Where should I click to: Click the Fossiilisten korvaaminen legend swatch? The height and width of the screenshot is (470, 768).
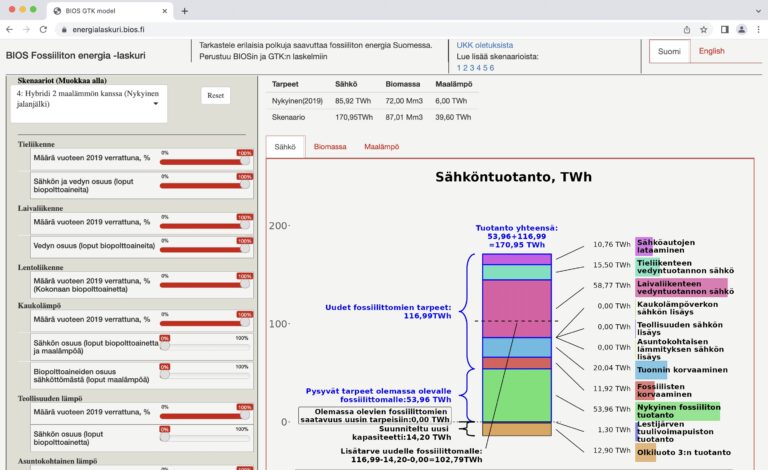[646, 390]
